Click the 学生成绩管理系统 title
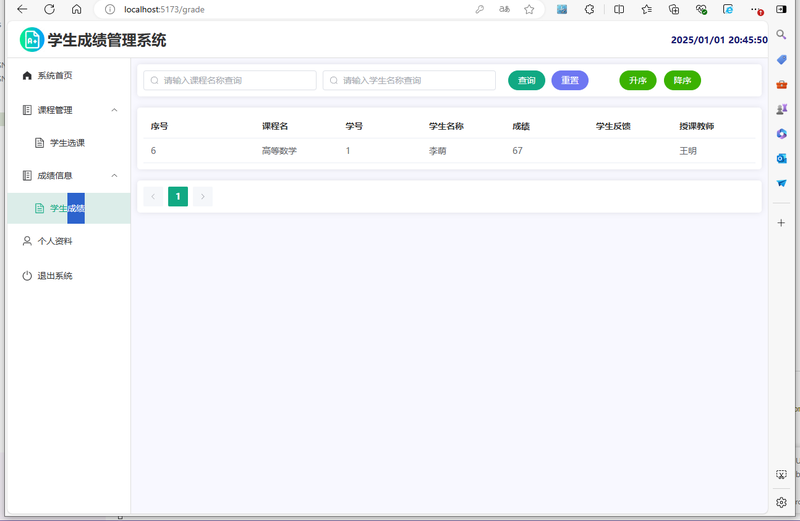This screenshot has width=800, height=521. [x=107, y=40]
